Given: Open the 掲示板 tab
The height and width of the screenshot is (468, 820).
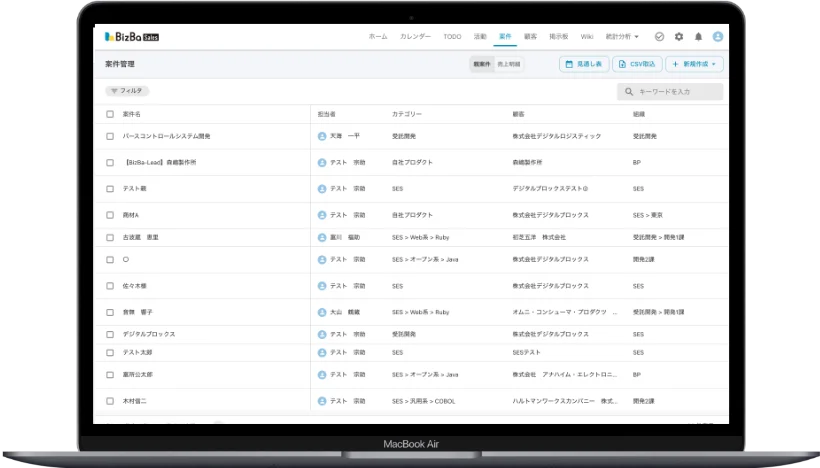Looking at the screenshot, I should (559, 37).
